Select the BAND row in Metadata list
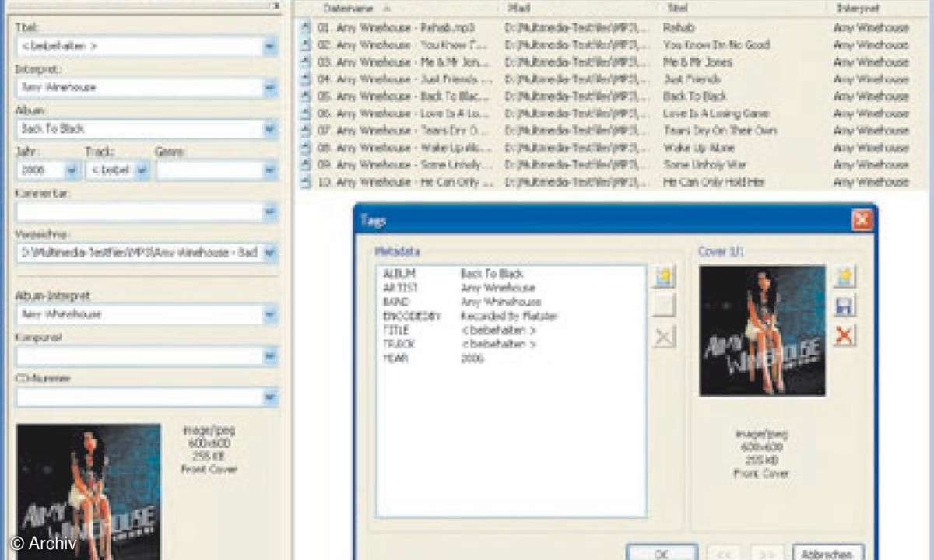 click(x=511, y=302)
